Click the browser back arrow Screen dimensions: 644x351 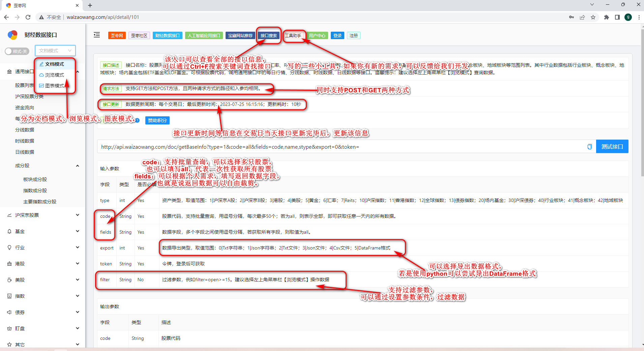pos(6,17)
